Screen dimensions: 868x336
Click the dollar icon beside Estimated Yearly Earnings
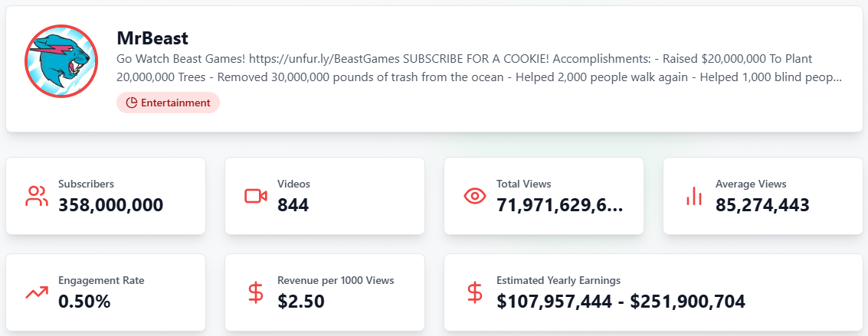[475, 292]
